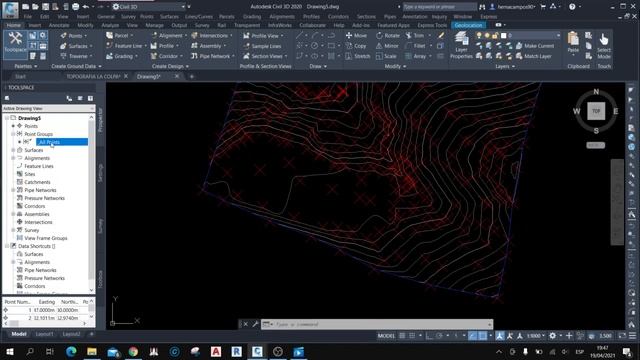Open the Active Drawing View dropdown

pos(49,109)
